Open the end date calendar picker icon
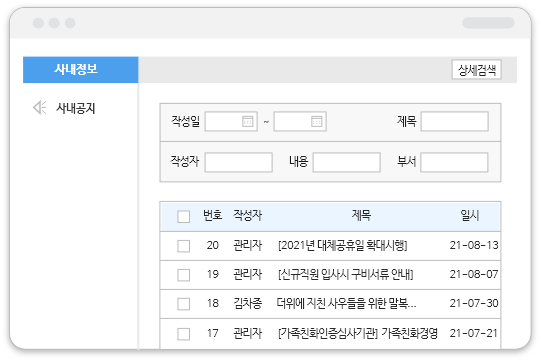Image resolution: width=541 pixels, height=361 pixels. click(x=316, y=121)
